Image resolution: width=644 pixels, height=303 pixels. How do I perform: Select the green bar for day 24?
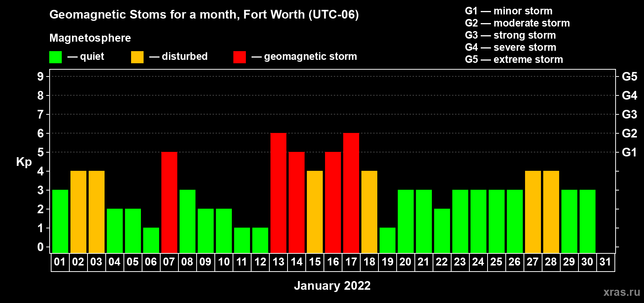478,221
